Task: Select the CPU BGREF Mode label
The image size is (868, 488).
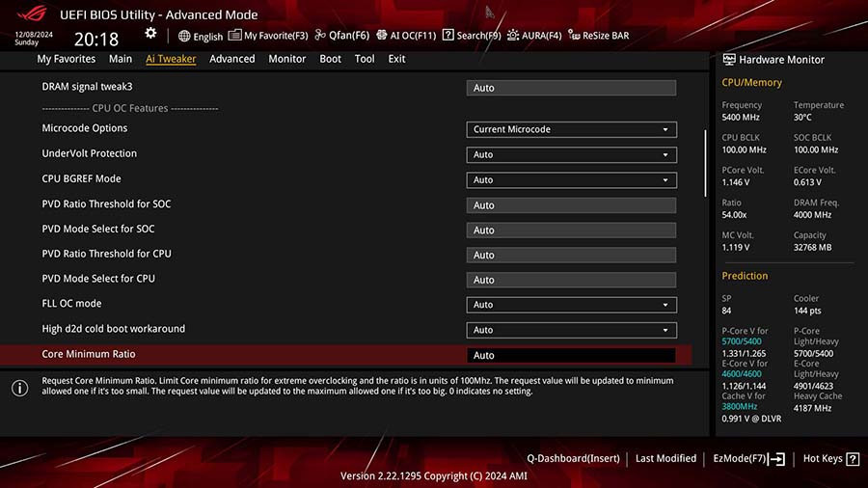Action: coord(81,179)
